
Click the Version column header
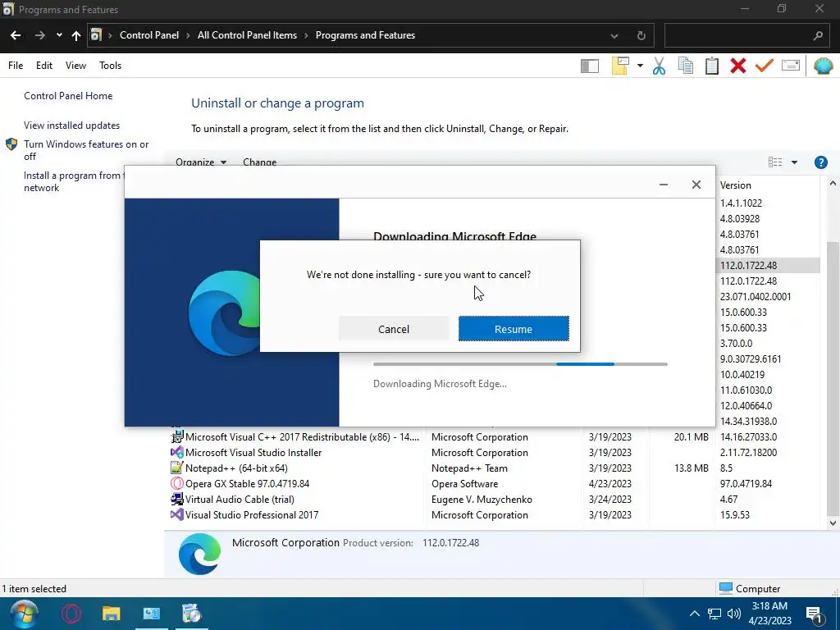(x=768, y=185)
